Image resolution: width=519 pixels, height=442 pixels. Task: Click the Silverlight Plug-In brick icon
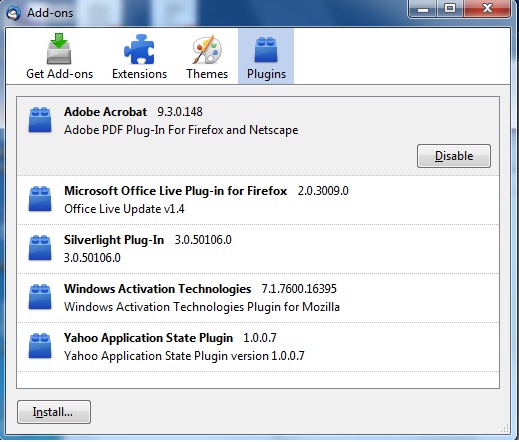coord(40,248)
